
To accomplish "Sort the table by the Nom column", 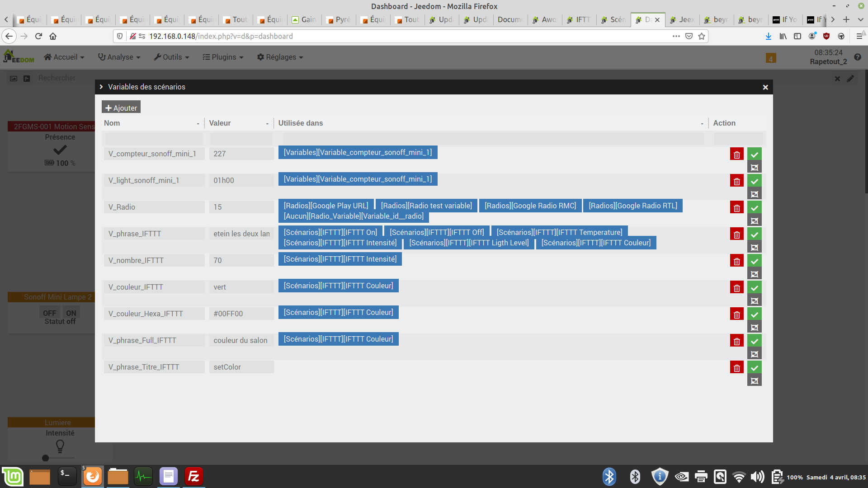I will coord(112,123).
